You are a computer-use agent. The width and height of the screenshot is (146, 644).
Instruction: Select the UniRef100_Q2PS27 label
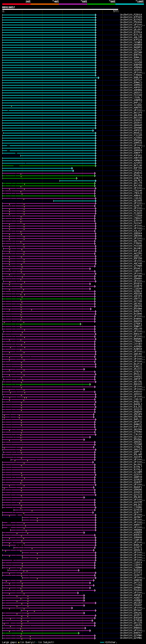pos(131,80)
